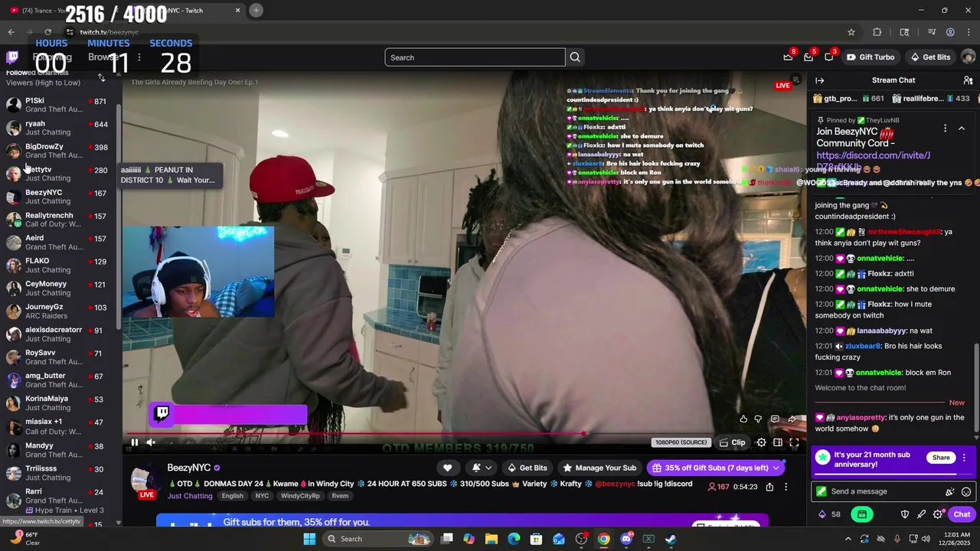Screen dimensions: 980x551
Task: Open BeezyNYC channel name link
Action: (x=189, y=468)
